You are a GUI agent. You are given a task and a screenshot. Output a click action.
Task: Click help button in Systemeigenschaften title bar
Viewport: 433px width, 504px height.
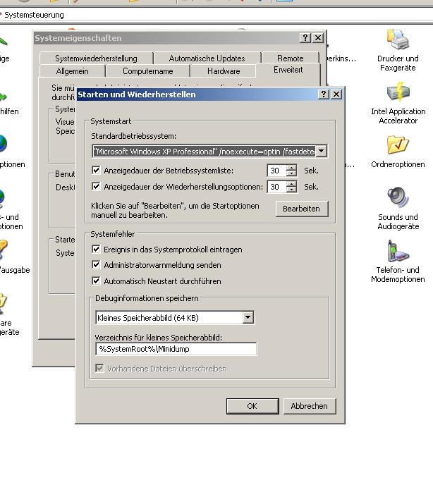305,38
